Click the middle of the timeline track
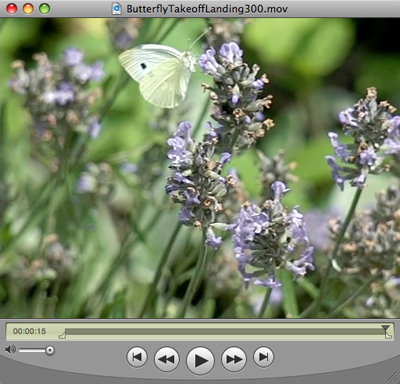Image resolution: width=400 pixels, height=384 pixels. tap(225, 331)
